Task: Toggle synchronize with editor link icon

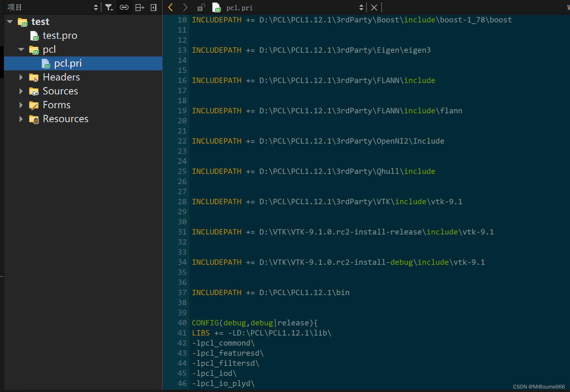Action: pos(124,7)
